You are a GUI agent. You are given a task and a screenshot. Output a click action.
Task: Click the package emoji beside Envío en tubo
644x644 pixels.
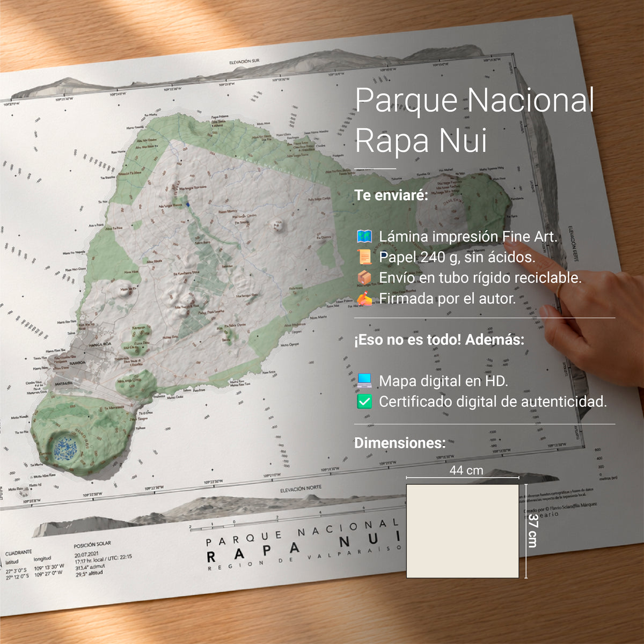364,277
